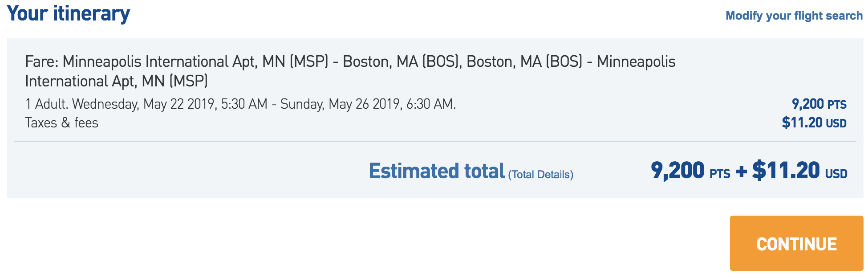Click the $11.20 figure in estimated total

tap(786, 170)
